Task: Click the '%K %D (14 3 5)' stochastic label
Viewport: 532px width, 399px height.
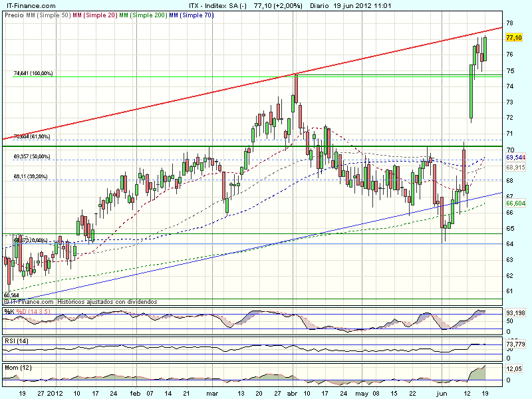Action: click(27, 311)
